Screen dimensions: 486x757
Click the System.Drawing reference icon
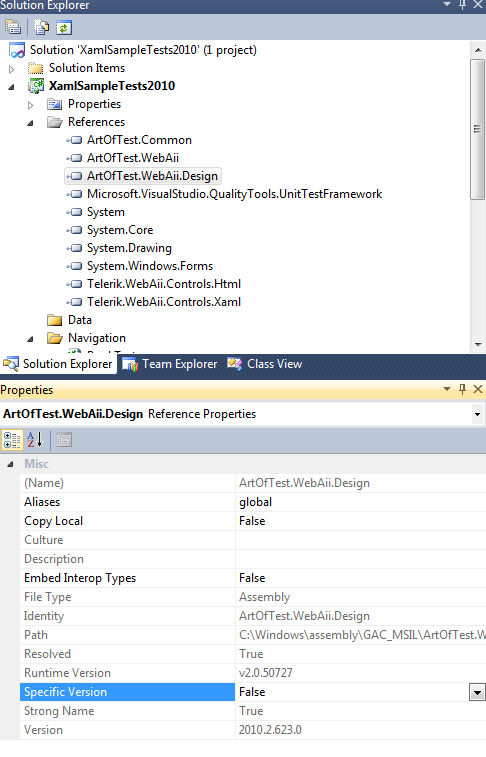[x=75, y=248]
